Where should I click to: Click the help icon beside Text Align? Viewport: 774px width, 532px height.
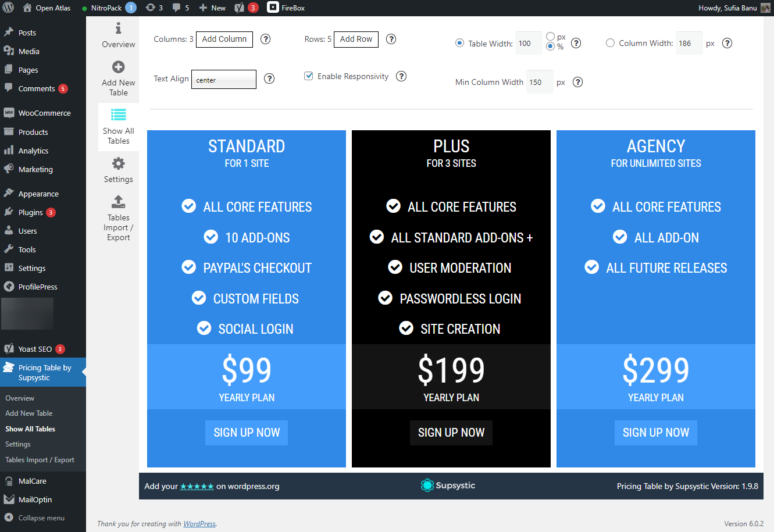click(269, 78)
